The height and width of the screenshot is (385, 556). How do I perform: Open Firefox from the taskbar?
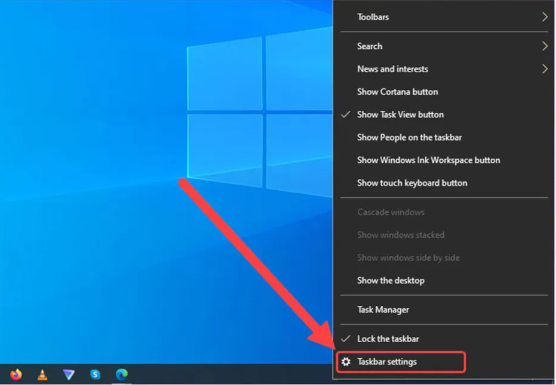click(16, 374)
